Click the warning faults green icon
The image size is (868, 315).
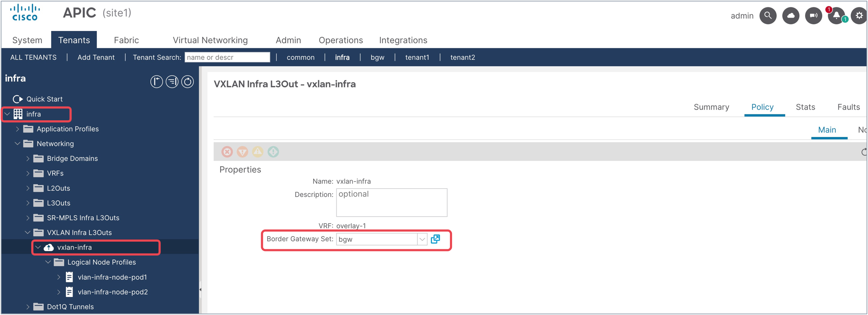point(273,152)
